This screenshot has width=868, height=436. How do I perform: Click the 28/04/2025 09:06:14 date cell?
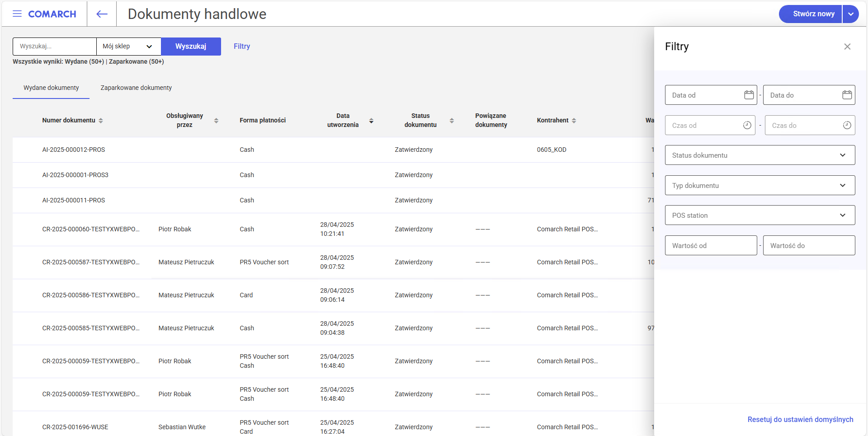tap(337, 295)
